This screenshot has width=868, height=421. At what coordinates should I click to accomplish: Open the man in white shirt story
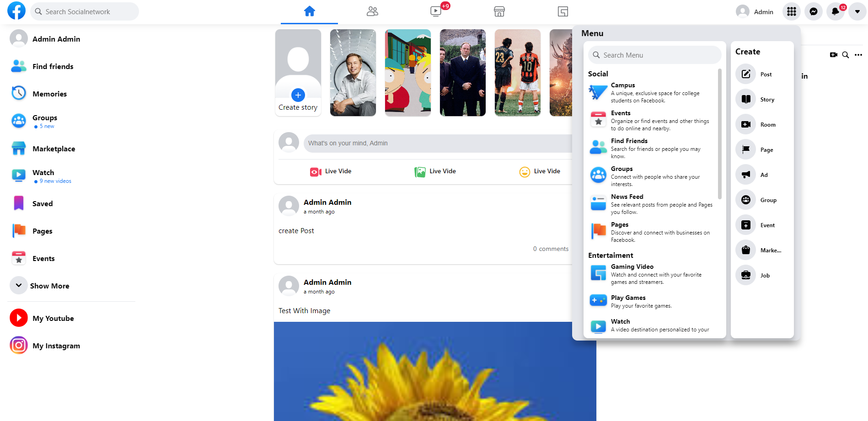(x=353, y=73)
